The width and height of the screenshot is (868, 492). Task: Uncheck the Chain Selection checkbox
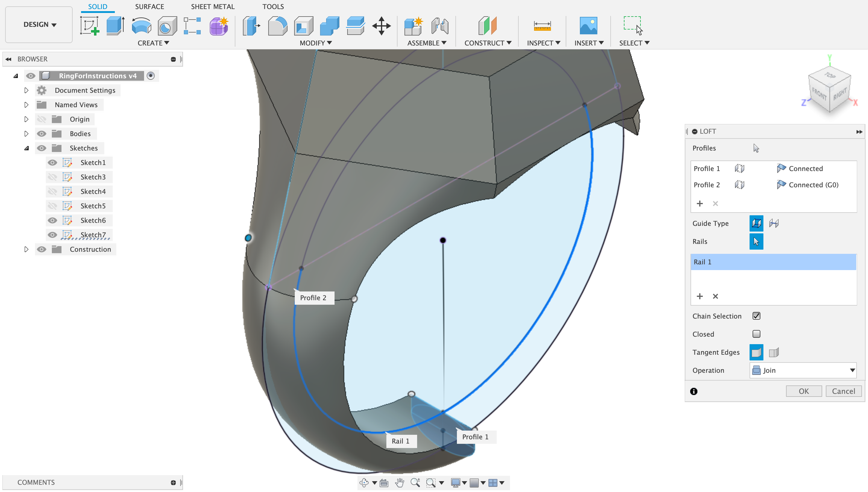[x=756, y=316]
